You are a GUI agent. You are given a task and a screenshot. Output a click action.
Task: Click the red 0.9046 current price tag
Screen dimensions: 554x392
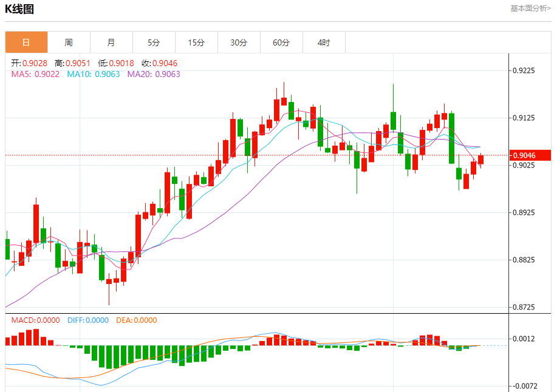click(530, 155)
